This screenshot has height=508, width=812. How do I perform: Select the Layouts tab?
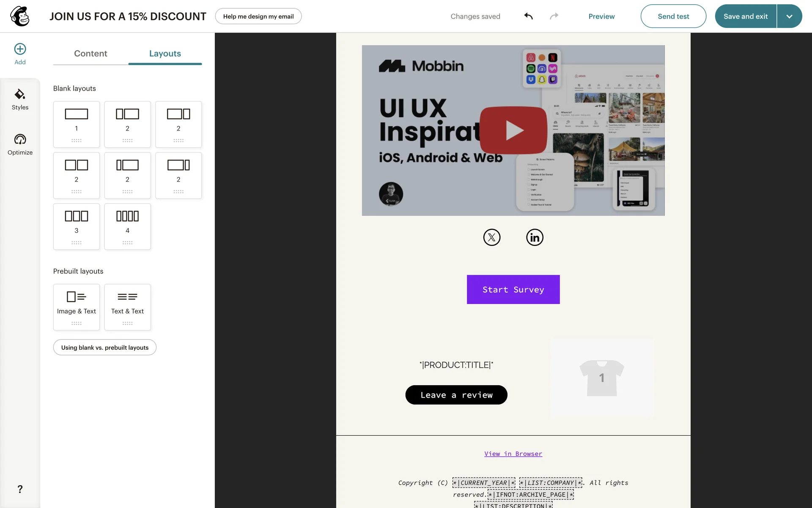pos(165,54)
